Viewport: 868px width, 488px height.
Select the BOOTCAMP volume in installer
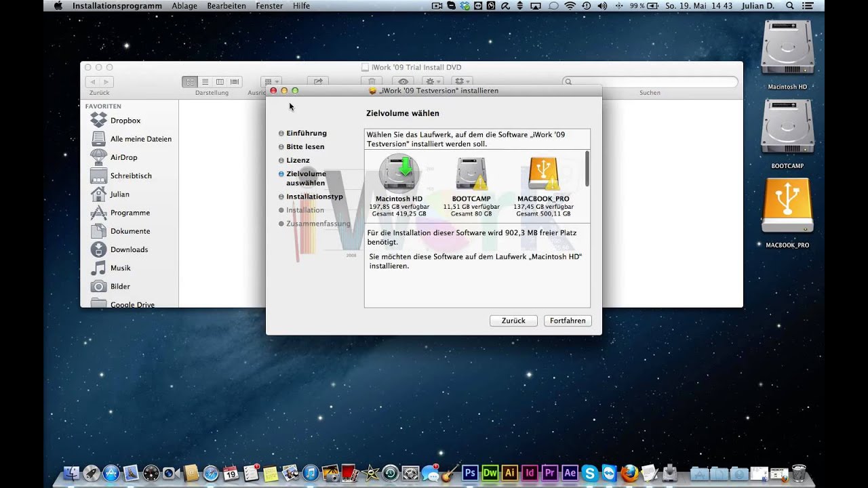pos(471,186)
